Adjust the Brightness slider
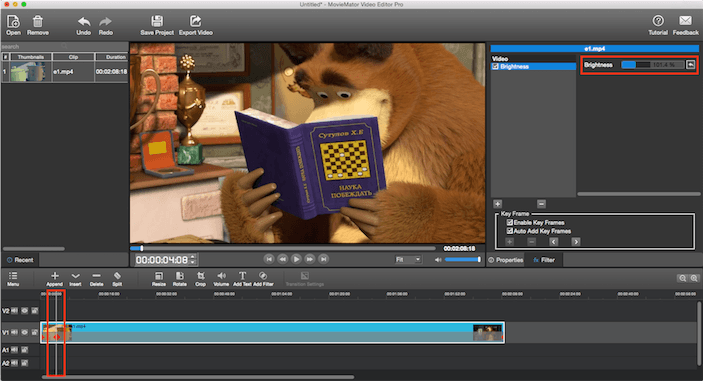 (x=653, y=65)
